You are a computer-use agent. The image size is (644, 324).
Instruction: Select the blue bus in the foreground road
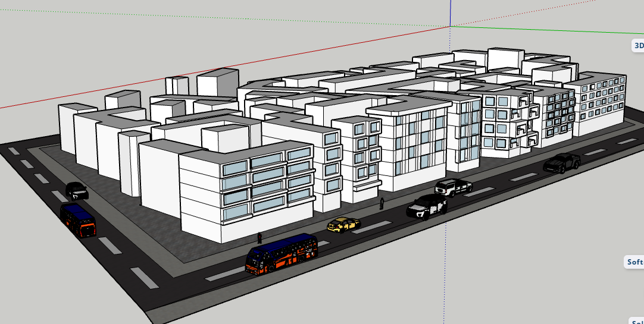click(282, 253)
